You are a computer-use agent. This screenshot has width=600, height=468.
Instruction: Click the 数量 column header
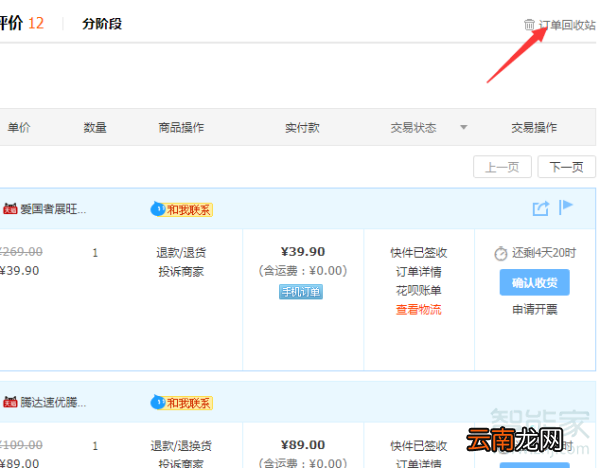[95, 127]
